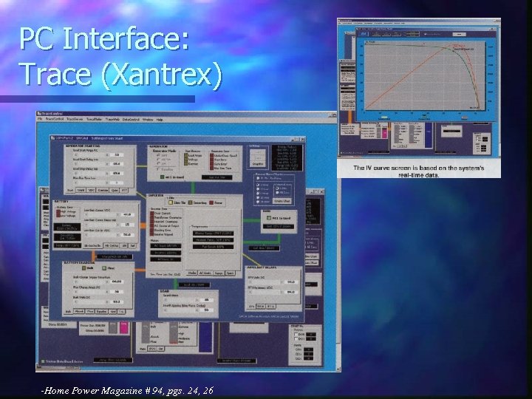Click the TraceControl title bar app icon

(x=39, y=114)
